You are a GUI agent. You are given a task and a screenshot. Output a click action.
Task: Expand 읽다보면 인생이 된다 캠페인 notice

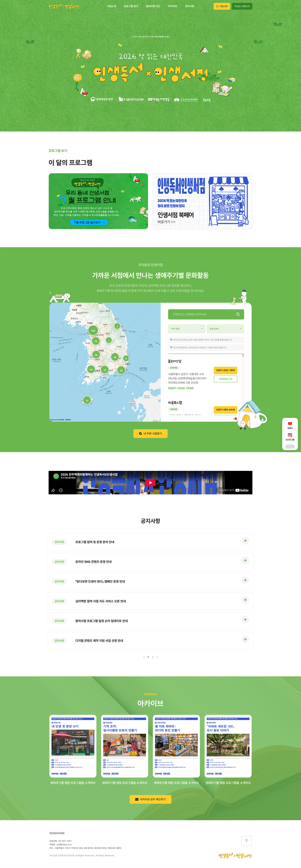pos(150,581)
